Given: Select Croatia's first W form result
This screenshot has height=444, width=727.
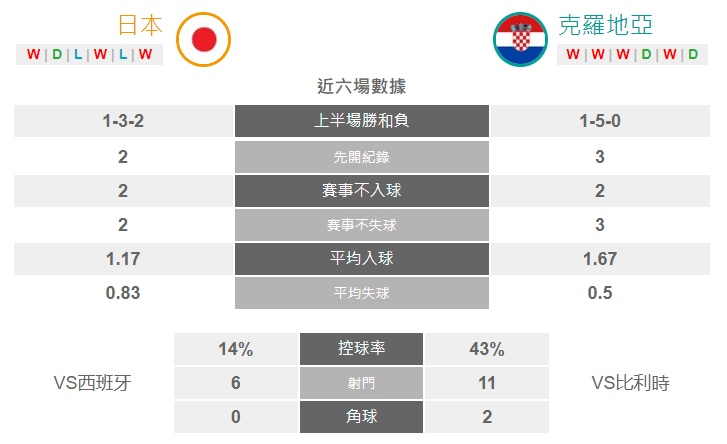Looking at the screenshot, I should pos(573,54).
